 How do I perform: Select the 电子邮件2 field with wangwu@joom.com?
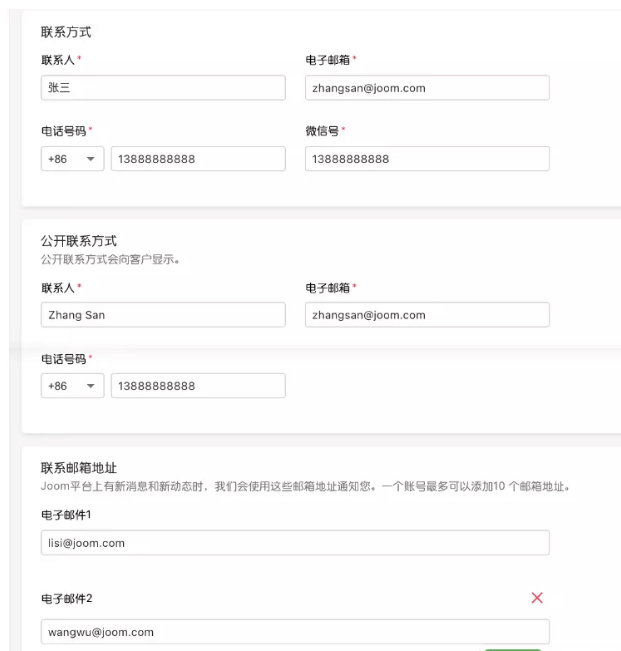(295, 632)
